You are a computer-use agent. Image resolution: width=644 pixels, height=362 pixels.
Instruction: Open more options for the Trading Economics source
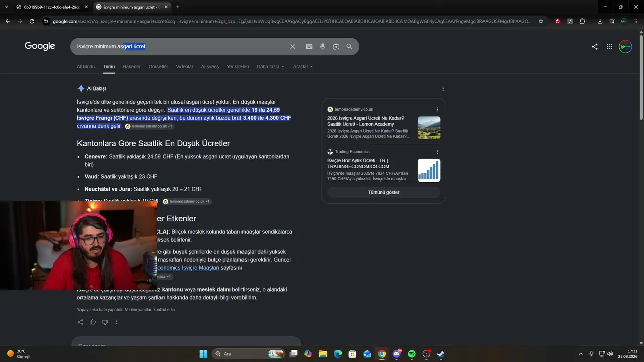(437, 152)
